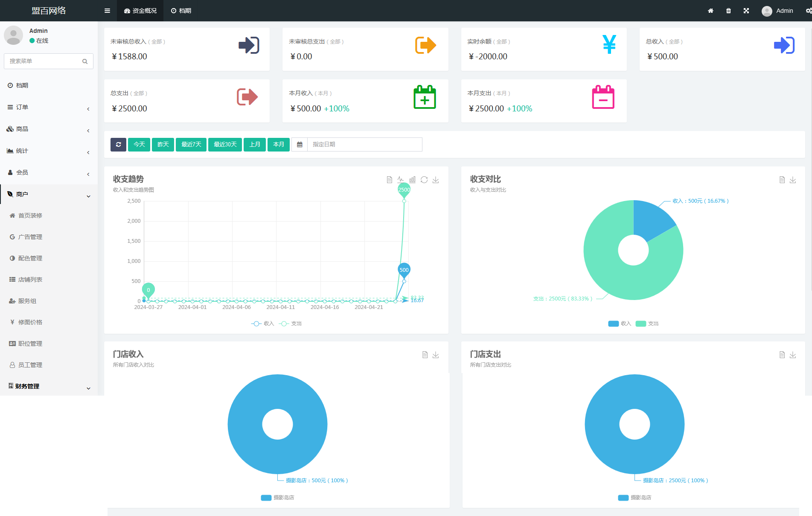
Task: Switch to the 档期 tab
Action: [181, 11]
